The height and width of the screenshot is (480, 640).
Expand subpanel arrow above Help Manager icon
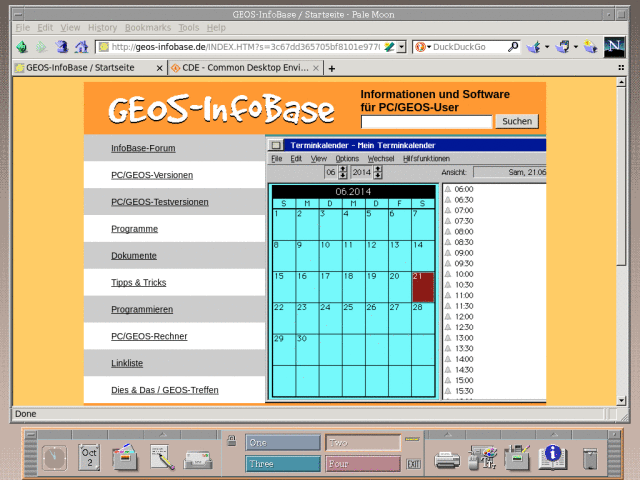point(553,435)
